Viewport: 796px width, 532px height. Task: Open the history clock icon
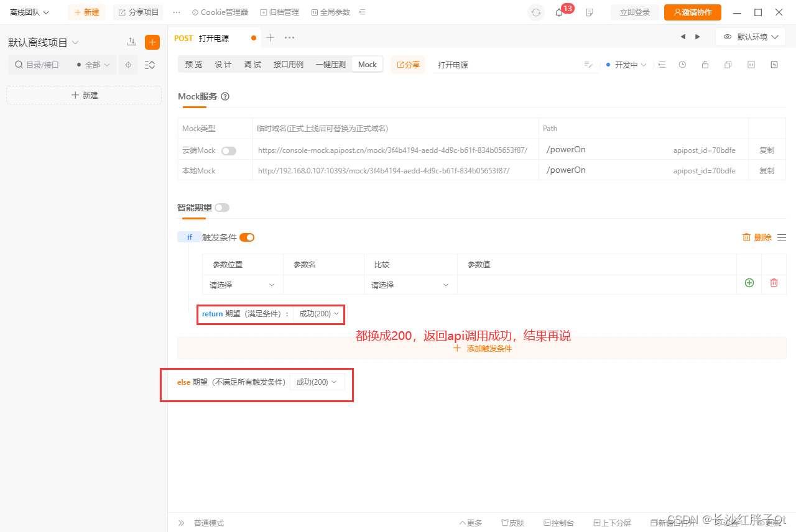click(x=682, y=65)
